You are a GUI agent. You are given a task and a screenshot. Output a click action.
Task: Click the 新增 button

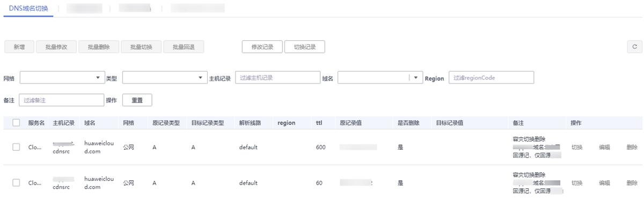(x=19, y=47)
